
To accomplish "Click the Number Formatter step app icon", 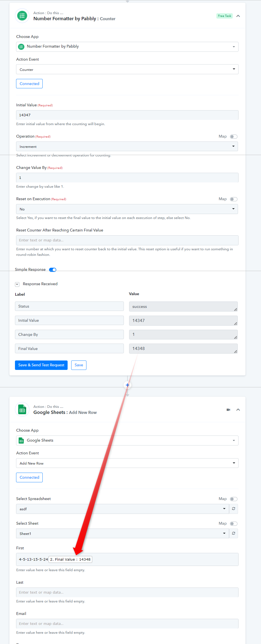I will pos(22,16).
